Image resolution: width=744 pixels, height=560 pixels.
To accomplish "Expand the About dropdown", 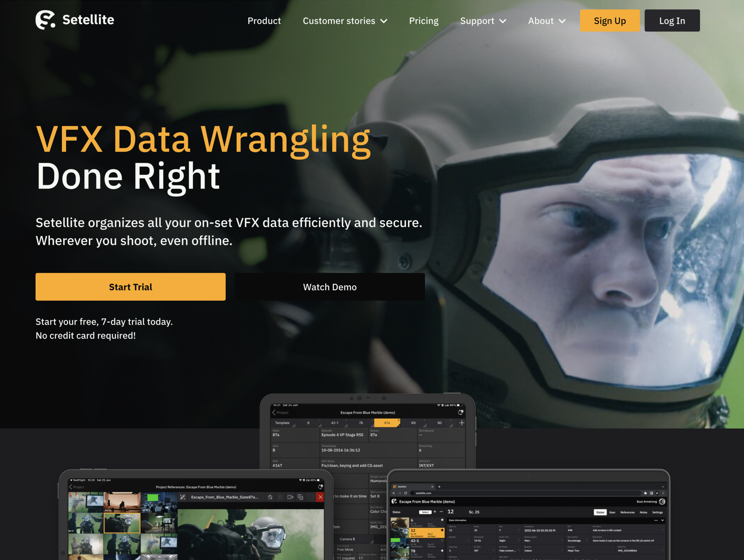I will (x=547, y=21).
